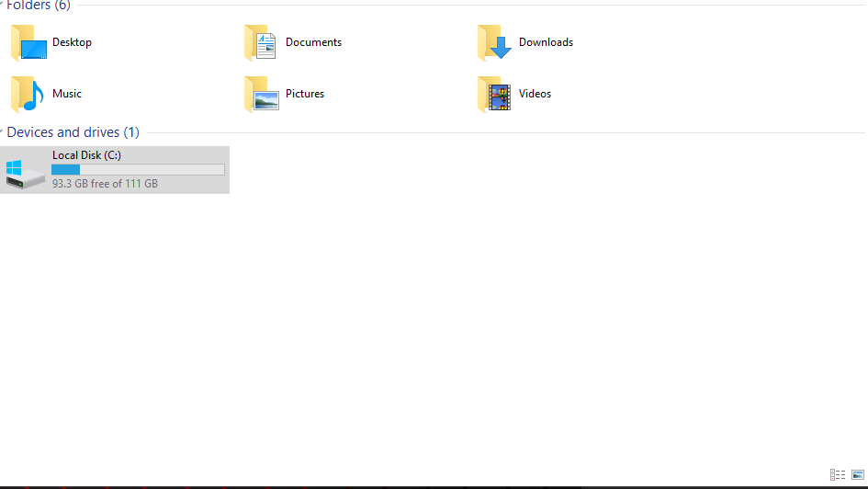Click the Pictures folder name

[305, 94]
